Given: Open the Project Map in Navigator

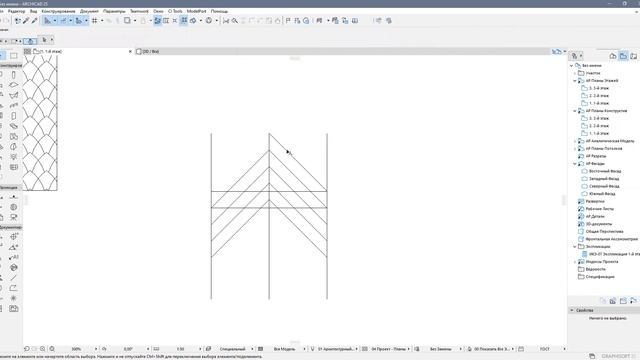Looking at the screenshot, I should [x=613, y=56].
